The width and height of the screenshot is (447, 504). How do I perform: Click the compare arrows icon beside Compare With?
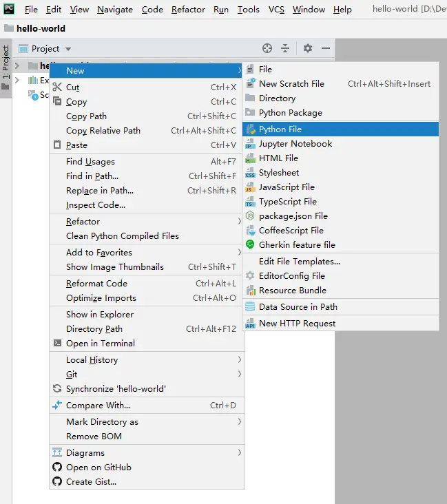[57, 405]
